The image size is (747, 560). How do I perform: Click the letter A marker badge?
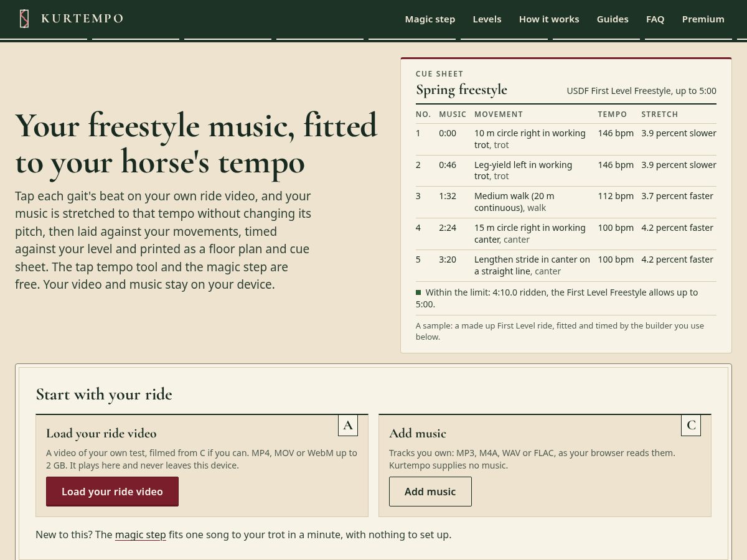(348, 425)
